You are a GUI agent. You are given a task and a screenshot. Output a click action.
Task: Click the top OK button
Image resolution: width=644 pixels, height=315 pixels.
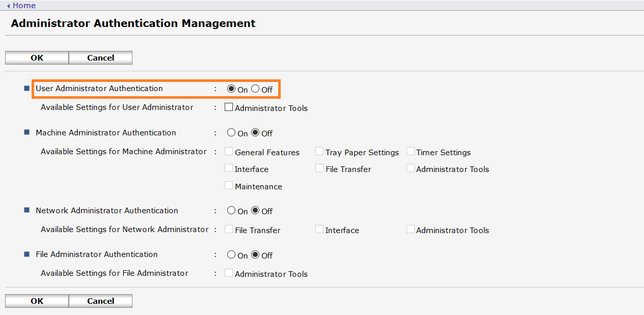pos(36,58)
